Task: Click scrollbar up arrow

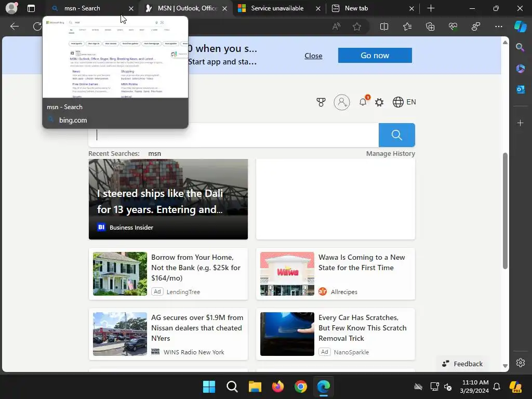Action: pyautogui.click(x=505, y=43)
